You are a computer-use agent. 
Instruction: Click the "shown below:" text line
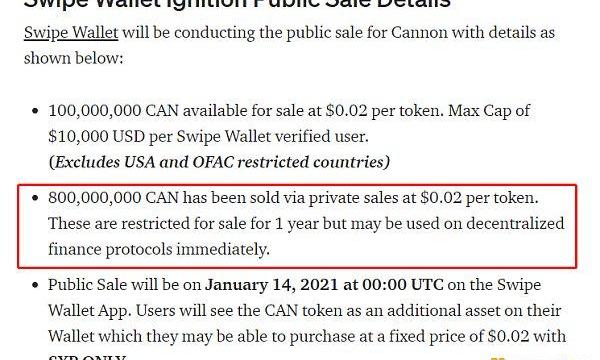73,58
